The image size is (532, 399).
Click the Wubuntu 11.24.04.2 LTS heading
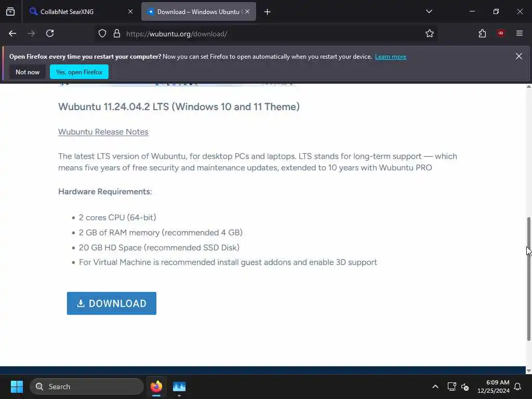pyautogui.click(x=179, y=107)
